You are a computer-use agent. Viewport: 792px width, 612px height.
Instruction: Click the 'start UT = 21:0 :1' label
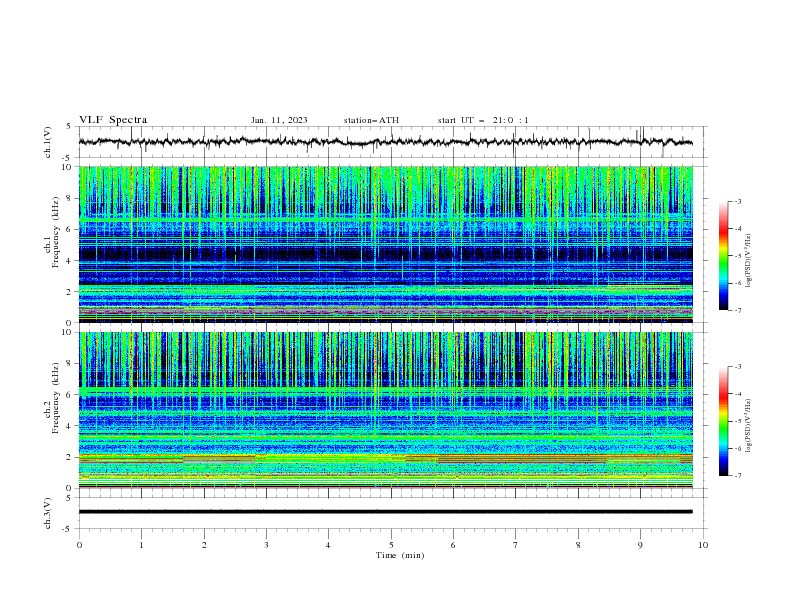click(x=483, y=120)
